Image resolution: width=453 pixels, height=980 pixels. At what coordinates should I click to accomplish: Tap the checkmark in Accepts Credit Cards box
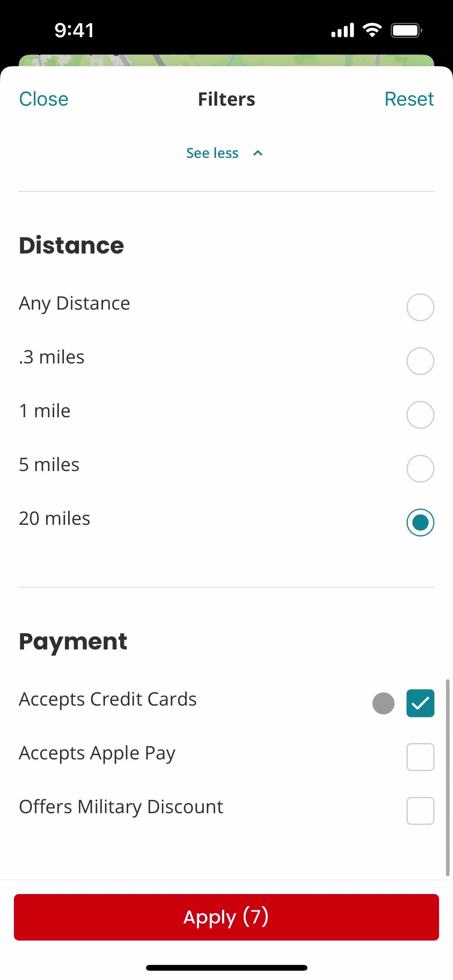pos(420,703)
